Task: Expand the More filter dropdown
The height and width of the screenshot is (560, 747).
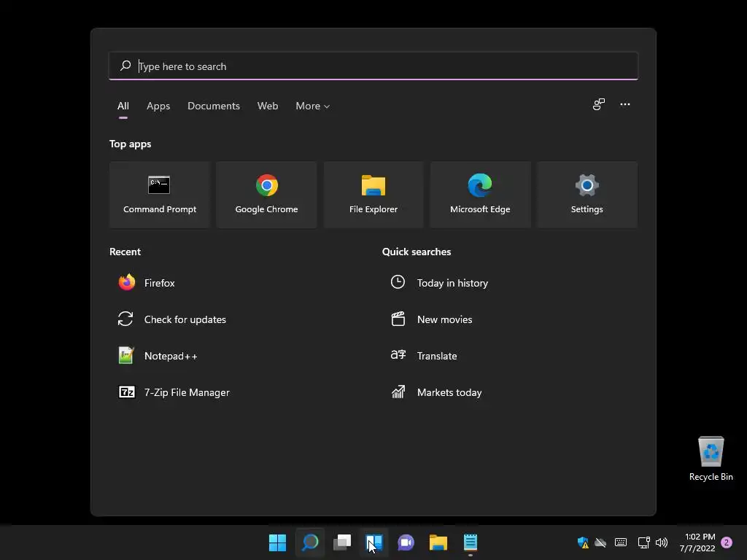Action: pos(312,106)
